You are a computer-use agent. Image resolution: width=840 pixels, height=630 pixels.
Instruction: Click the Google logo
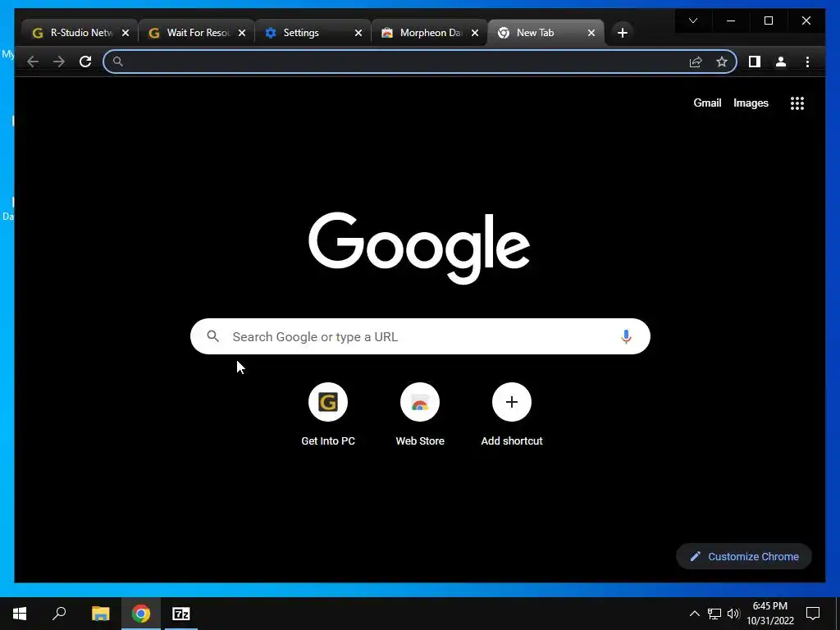(x=419, y=248)
